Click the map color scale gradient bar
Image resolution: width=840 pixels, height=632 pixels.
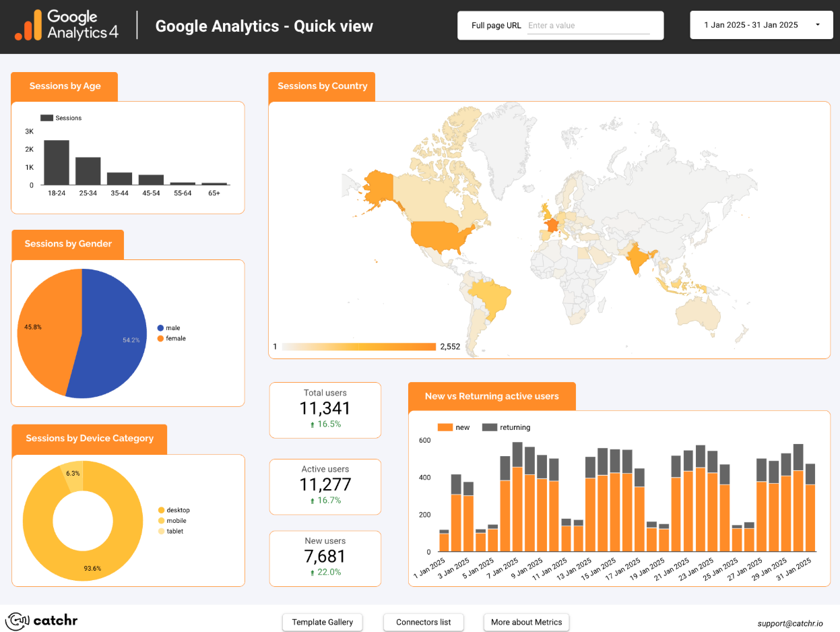click(x=358, y=346)
